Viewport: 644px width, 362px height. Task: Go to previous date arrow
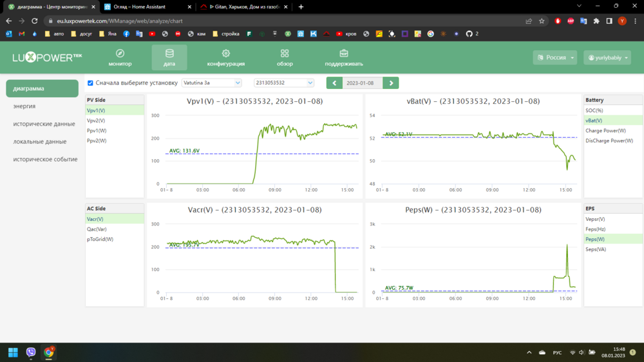coord(334,83)
